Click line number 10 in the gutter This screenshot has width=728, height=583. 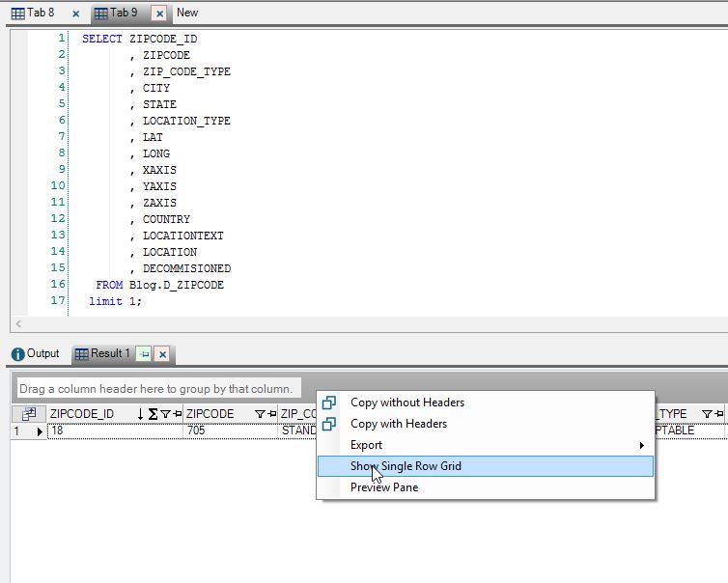pos(58,185)
